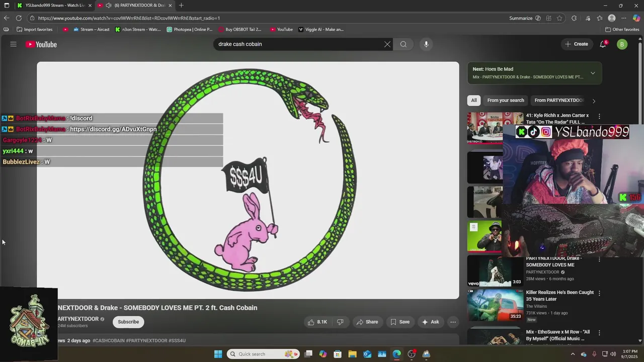The width and height of the screenshot is (644, 362).
Task: Go back in browser
Action: [7, 18]
